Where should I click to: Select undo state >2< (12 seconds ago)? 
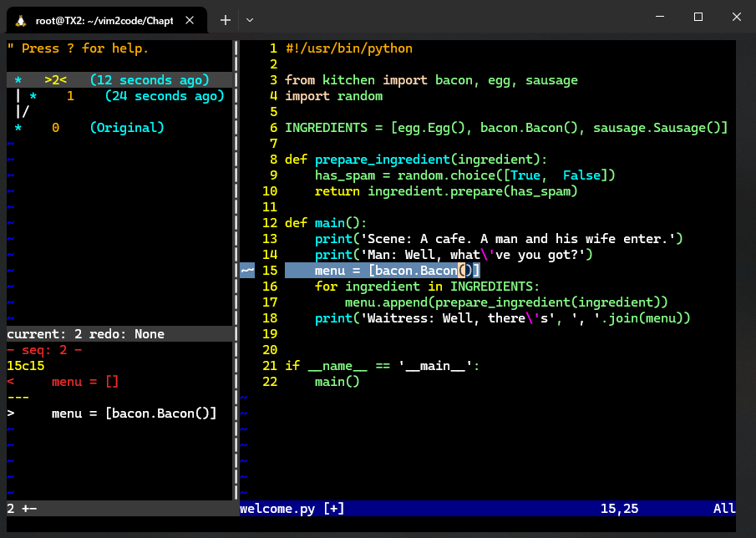120,80
